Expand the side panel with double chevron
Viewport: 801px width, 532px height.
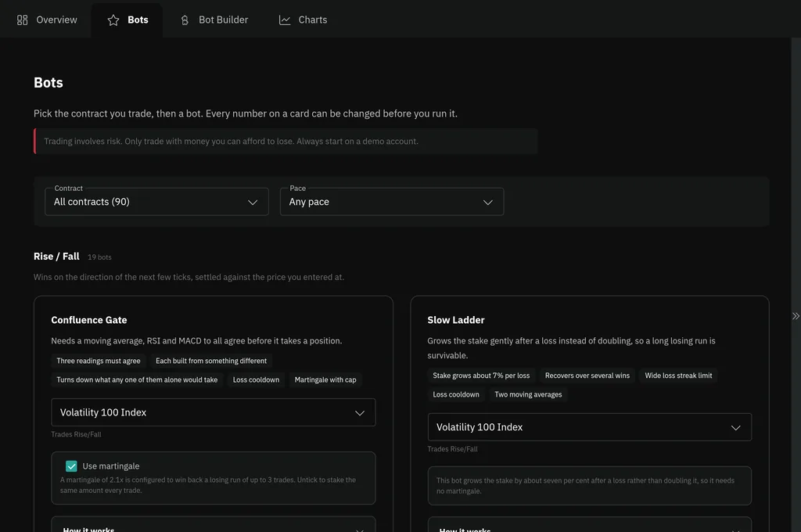(796, 316)
